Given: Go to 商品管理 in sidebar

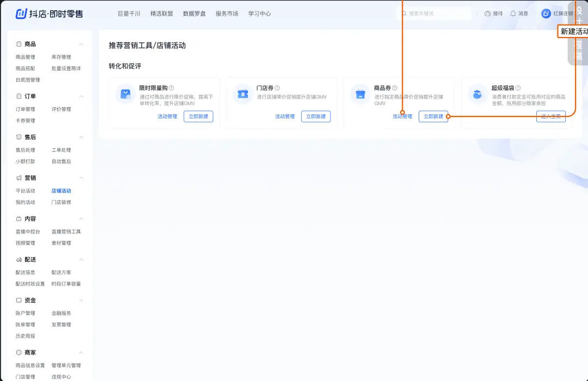Looking at the screenshot, I should [25, 57].
